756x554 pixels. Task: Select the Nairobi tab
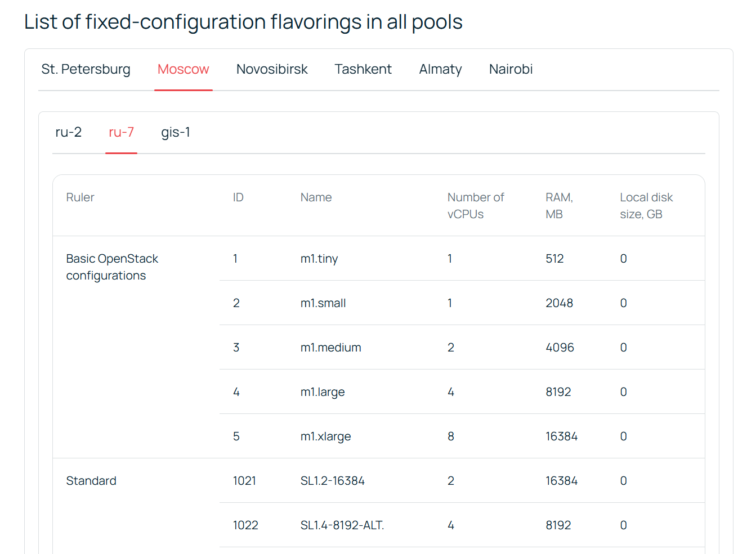(x=511, y=69)
